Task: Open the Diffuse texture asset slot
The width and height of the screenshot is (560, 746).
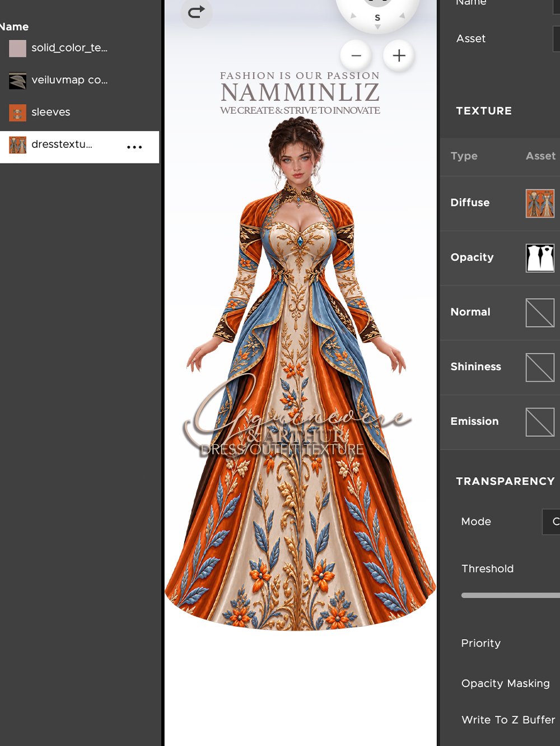Action: (540, 203)
